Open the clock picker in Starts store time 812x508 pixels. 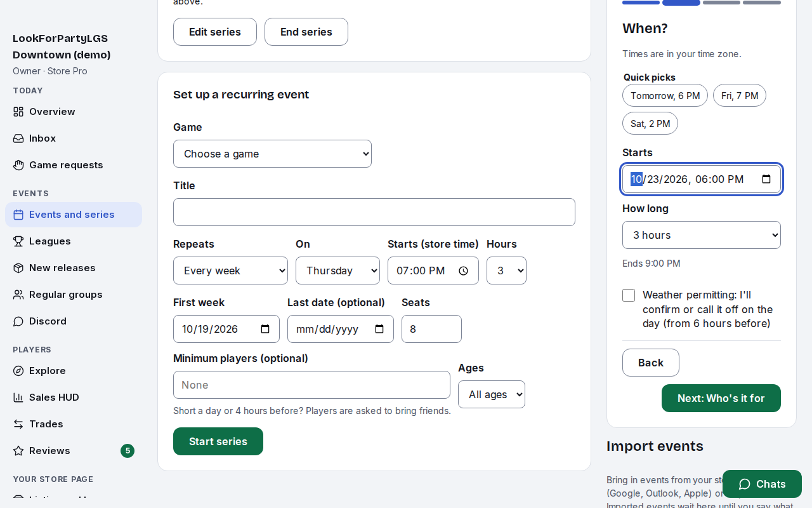[x=463, y=271]
